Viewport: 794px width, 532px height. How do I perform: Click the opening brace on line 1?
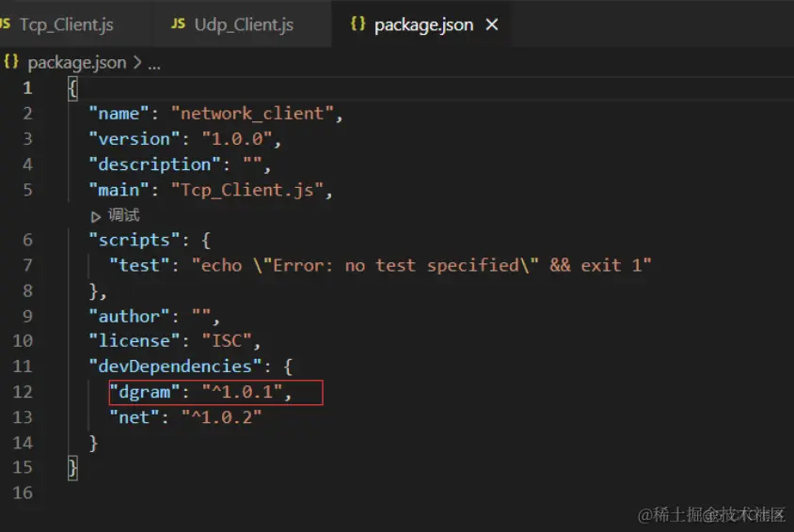pyautogui.click(x=73, y=89)
